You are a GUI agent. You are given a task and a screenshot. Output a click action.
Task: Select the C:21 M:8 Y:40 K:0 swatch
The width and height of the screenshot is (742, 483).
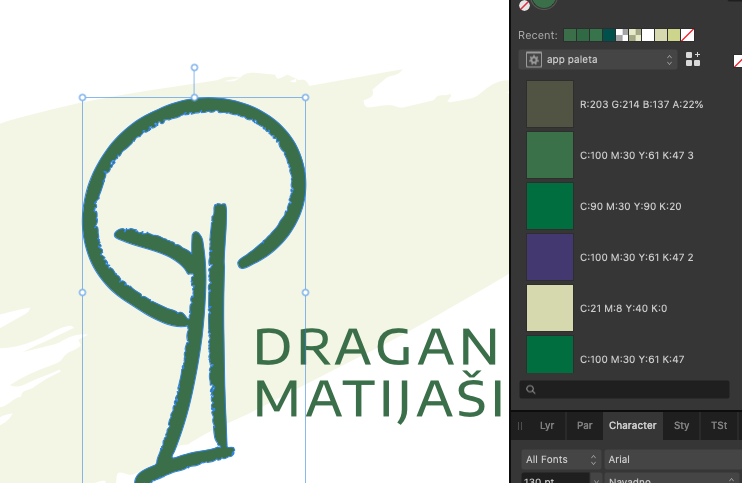549,308
